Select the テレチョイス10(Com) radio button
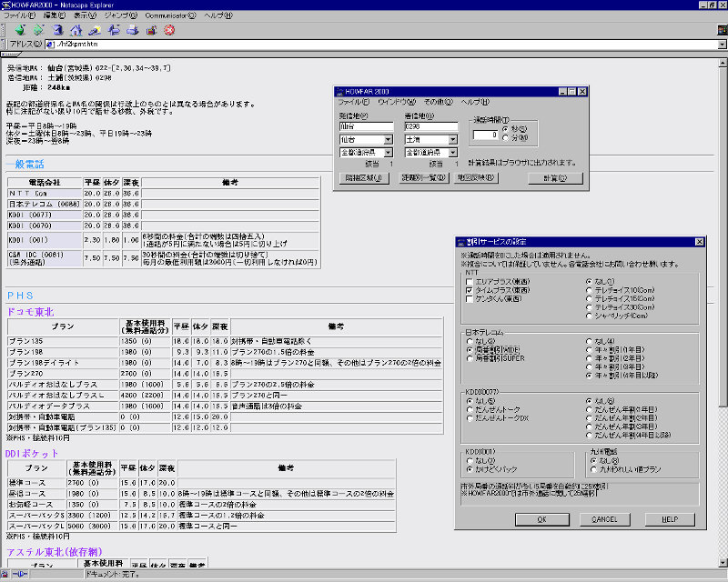Screen dimensions: 728x582 tap(589, 290)
